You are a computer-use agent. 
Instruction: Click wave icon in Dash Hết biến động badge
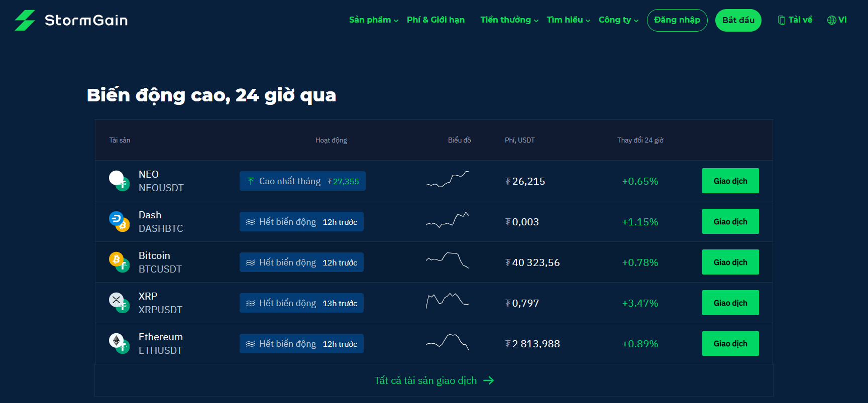[251, 222]
